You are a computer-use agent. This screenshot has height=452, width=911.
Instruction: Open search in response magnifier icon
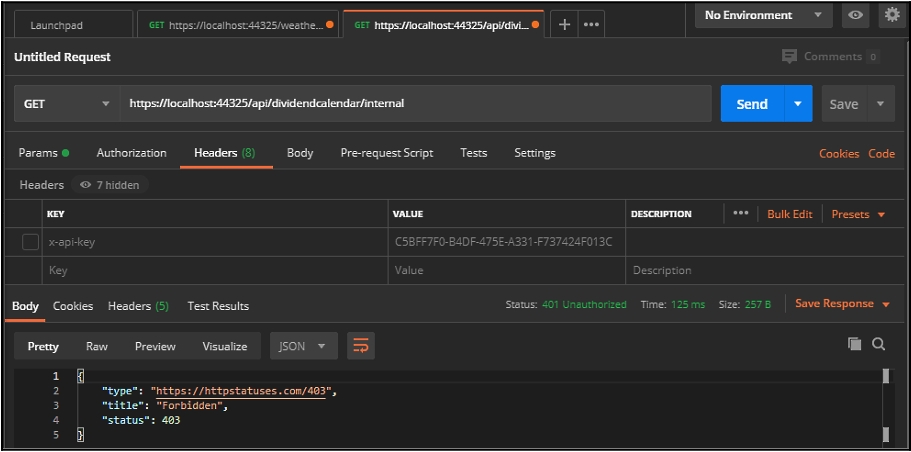point(879,344)
